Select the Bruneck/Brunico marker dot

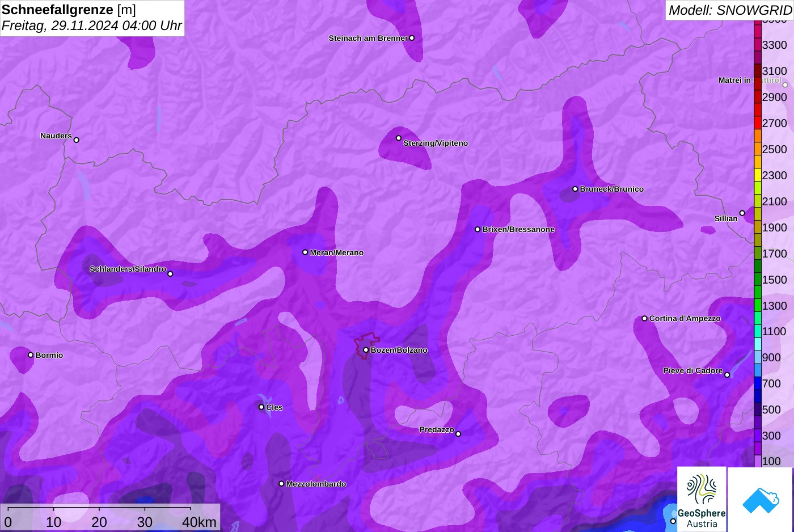(575, 189)
